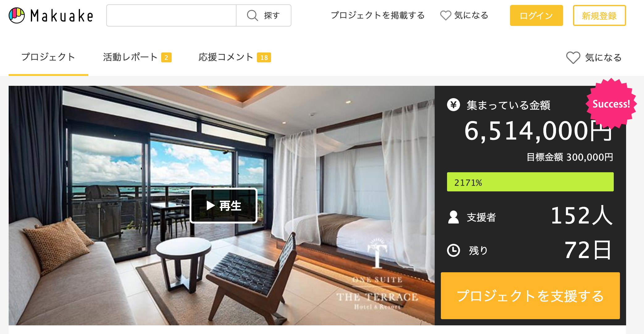Click the clock icon beside 残り
Viewport: 644px width, 334px height.
(453, 250)
